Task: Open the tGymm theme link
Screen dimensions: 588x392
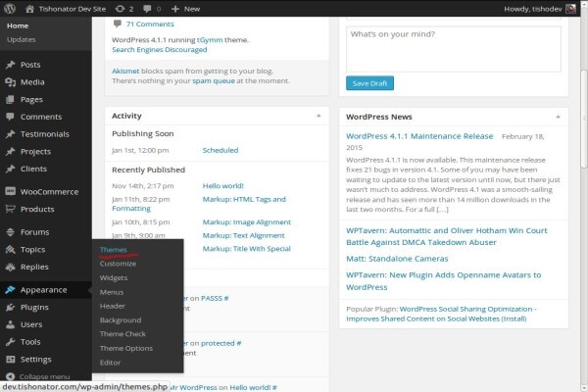Action: (210, 40)
